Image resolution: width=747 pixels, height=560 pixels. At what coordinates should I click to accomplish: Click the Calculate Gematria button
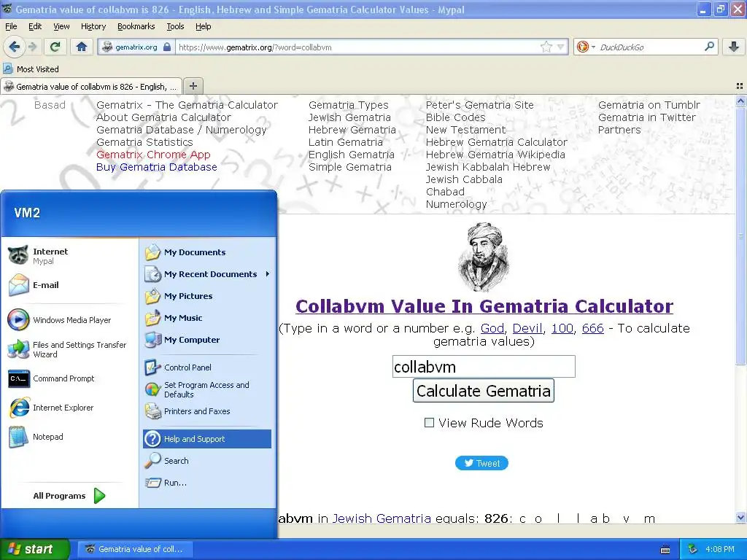484,391
